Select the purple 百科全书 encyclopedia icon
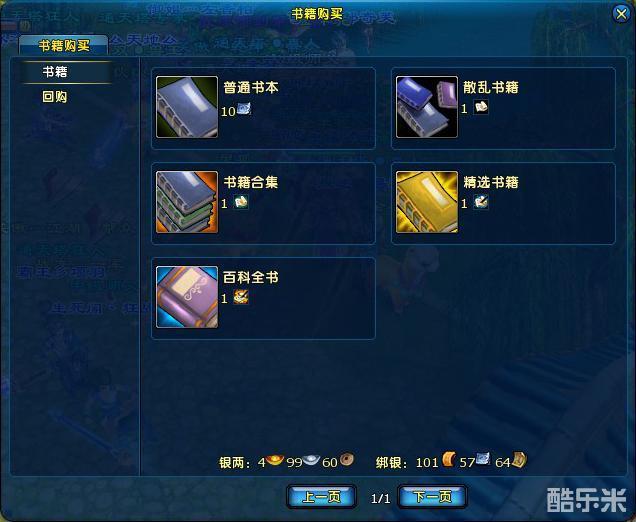Screen dimensions: 636x522 (x=187, y=297)
